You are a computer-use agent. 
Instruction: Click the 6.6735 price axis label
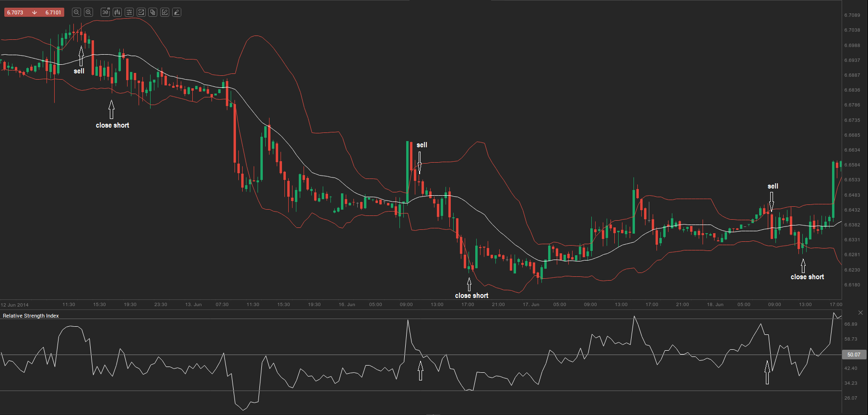(852, 120)
